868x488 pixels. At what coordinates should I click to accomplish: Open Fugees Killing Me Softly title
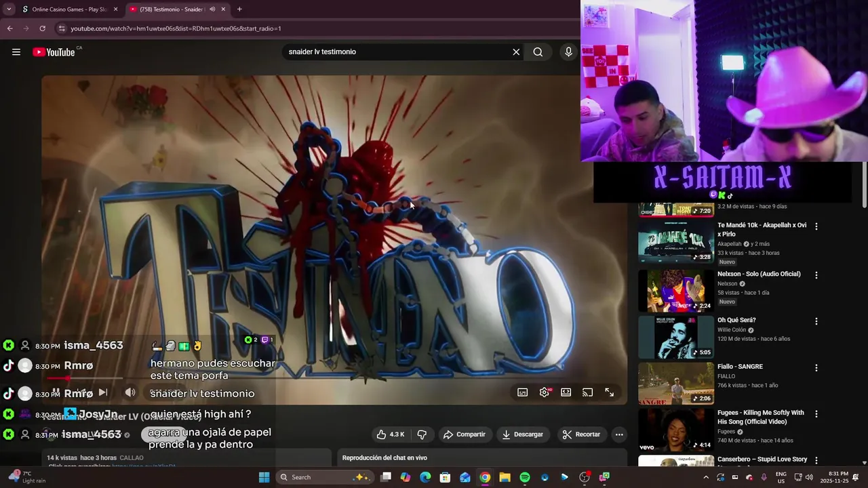pyautogui.click(x=761, y=417)
